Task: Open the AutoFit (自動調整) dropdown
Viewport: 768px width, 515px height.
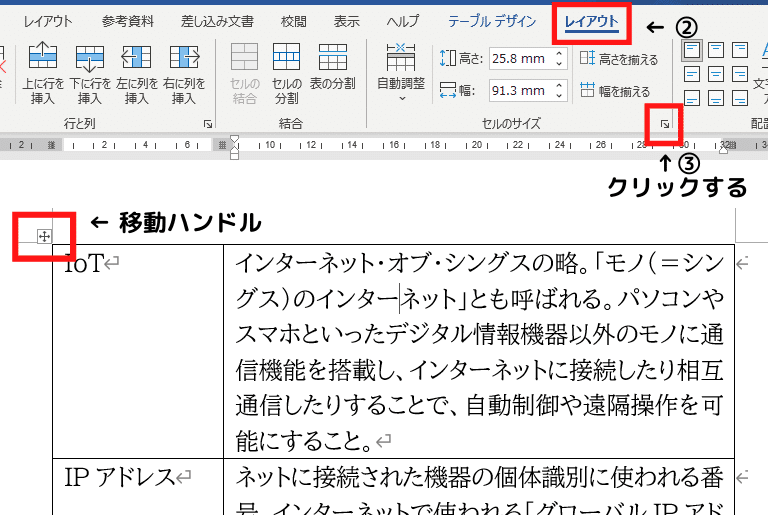Action: (401, 73)
